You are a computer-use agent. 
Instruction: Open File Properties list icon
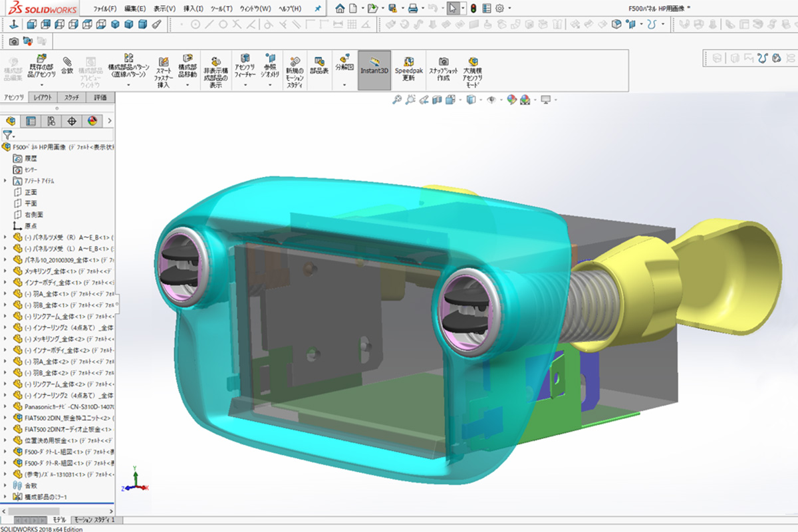(487, 9)
